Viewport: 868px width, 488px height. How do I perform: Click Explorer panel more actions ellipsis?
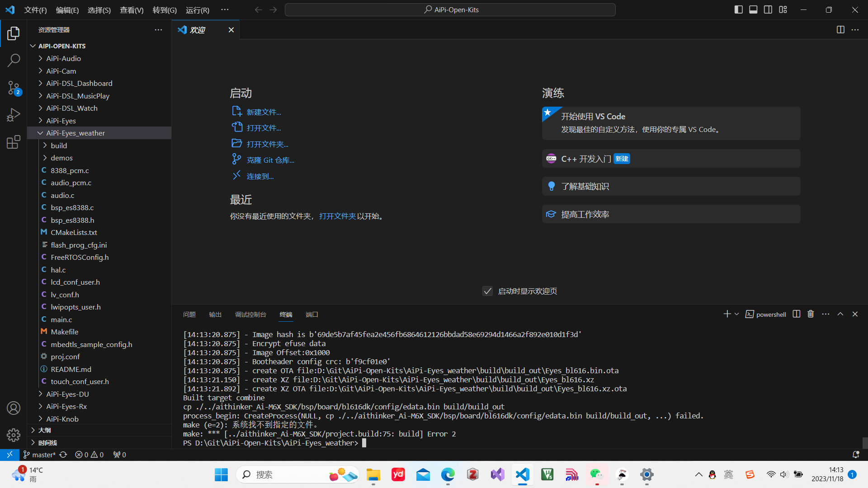tap(158, 30)
